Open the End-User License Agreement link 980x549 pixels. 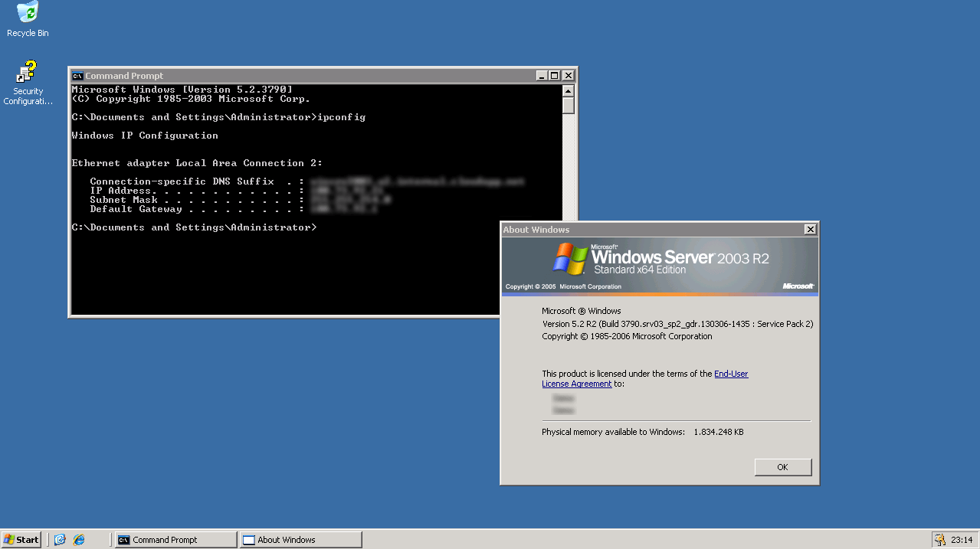(x=730, y=374)
